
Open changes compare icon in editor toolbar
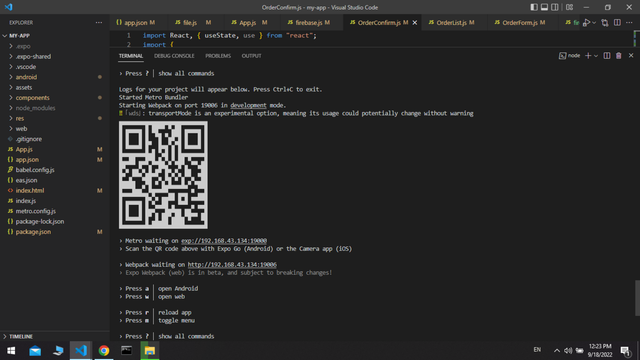coord(605,23)
